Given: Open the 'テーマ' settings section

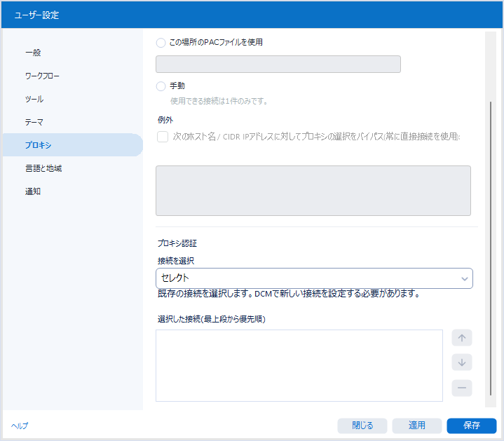Looking at the screenshot, I should 35,122.
